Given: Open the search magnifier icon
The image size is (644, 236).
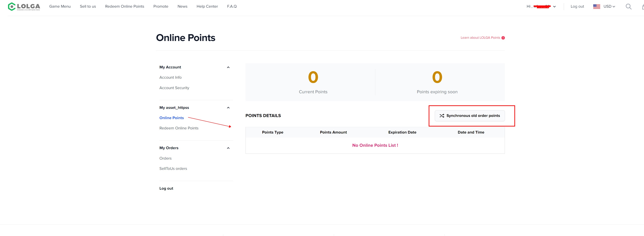Looking at the screenshot, I should [x=629, y=6].
